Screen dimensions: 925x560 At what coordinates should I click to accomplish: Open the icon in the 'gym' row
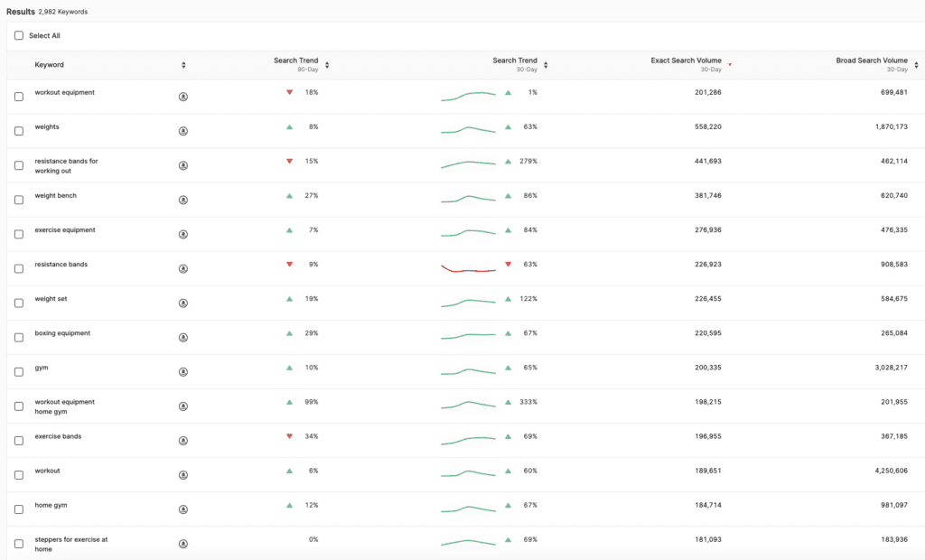183,371
